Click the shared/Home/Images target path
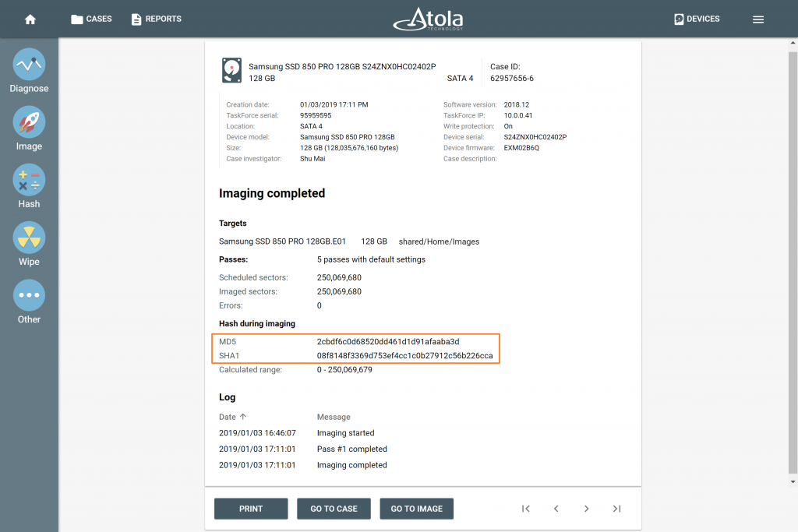The height and width of the screenshot is (532, 798). (x=439, y=241)
